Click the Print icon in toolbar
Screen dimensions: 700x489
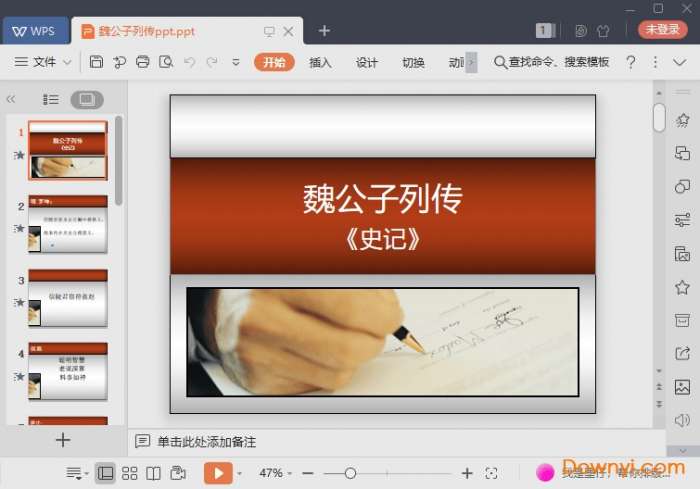142,62
